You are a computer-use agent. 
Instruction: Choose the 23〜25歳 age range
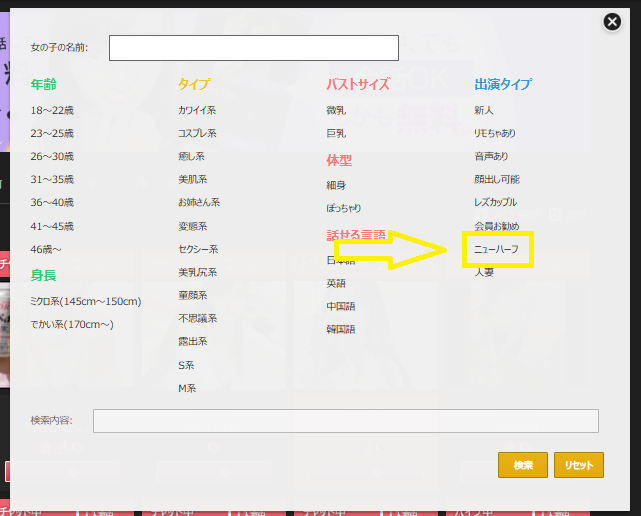click(52, 133)
